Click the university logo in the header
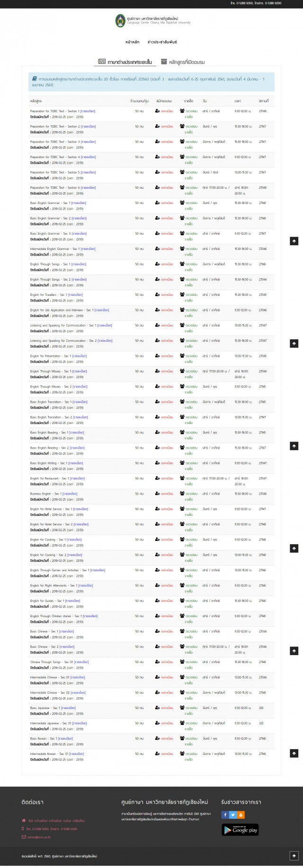This screenshot has width=303, height=868. click(x=120, y=21)
